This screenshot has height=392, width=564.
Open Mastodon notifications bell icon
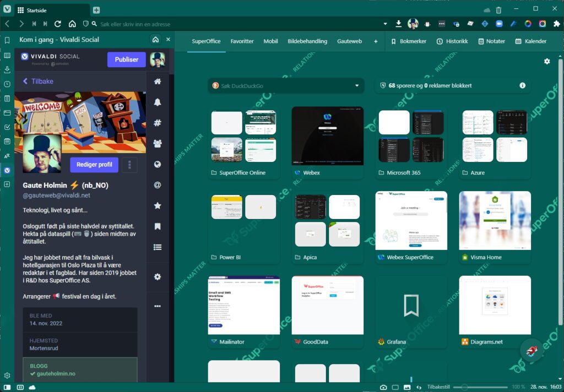pyautogui.click(x=158, y=102)
